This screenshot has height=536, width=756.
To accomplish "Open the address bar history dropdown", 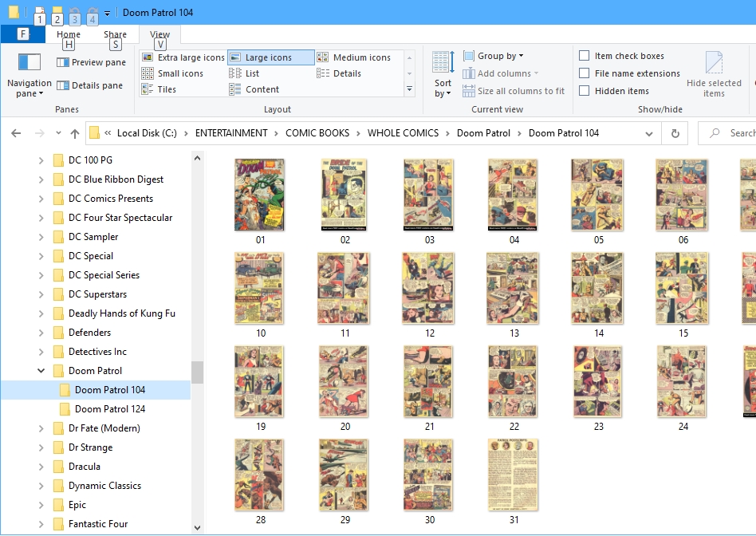I will coord(649,133).
